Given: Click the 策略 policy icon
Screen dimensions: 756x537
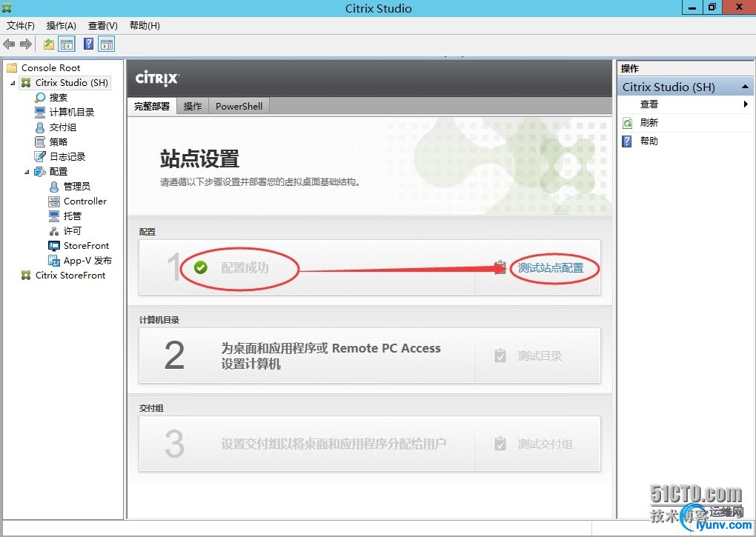Looking at the screenshot, I should tap(40, 142).
